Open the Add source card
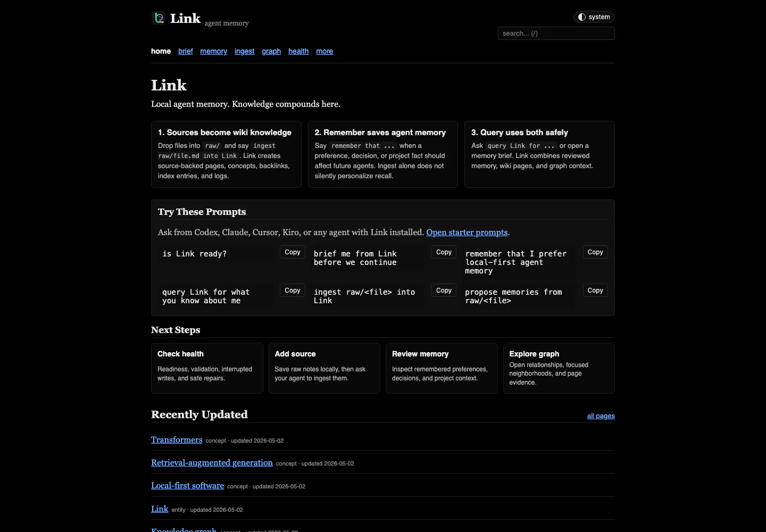This screenshot has width=766, height=532. click(324, 368)
